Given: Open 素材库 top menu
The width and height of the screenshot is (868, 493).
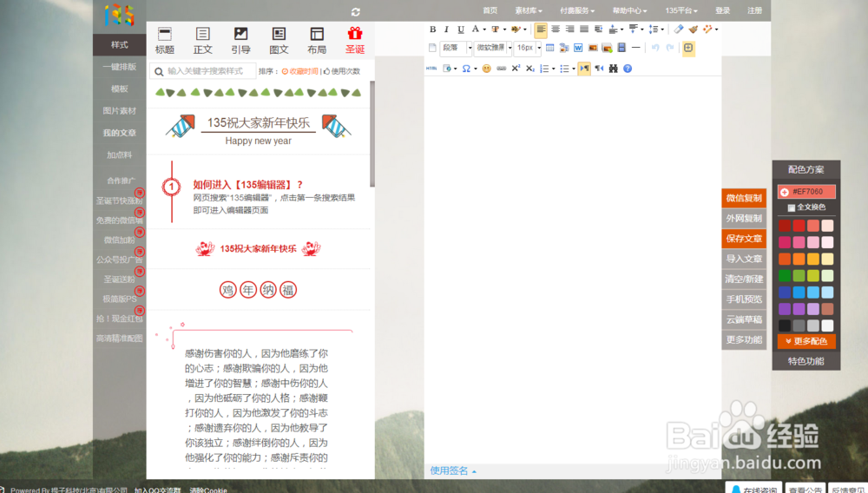Looking at the screenshot, I should [x=528, y=10].
